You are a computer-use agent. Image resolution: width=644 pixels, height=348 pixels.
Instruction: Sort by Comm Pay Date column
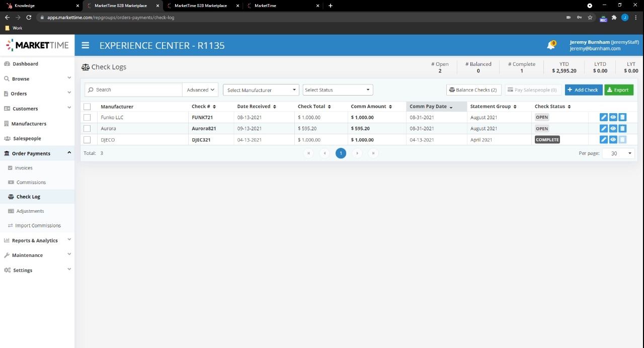tap(431, 107)
